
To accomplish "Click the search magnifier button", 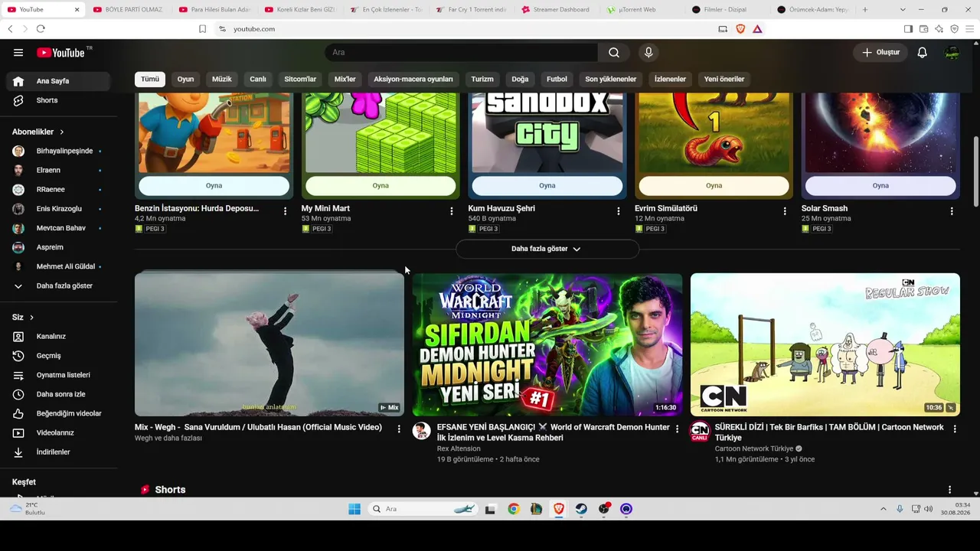I will point(614,53).
